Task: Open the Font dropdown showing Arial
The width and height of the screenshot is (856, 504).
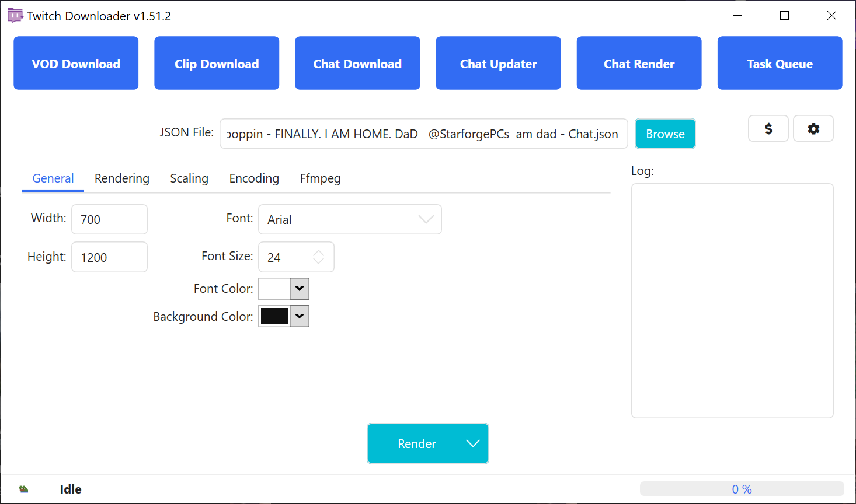Action: tap(350, 219)
